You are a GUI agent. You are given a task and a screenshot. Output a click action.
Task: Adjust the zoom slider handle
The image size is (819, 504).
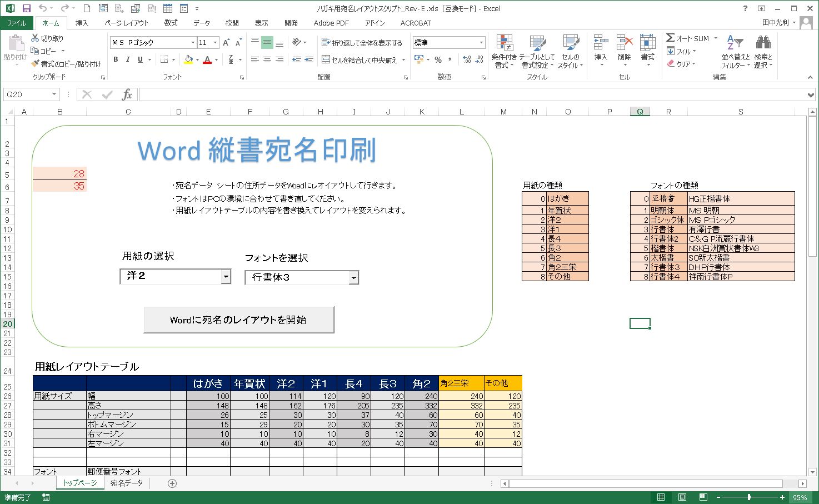click(750, 497)
